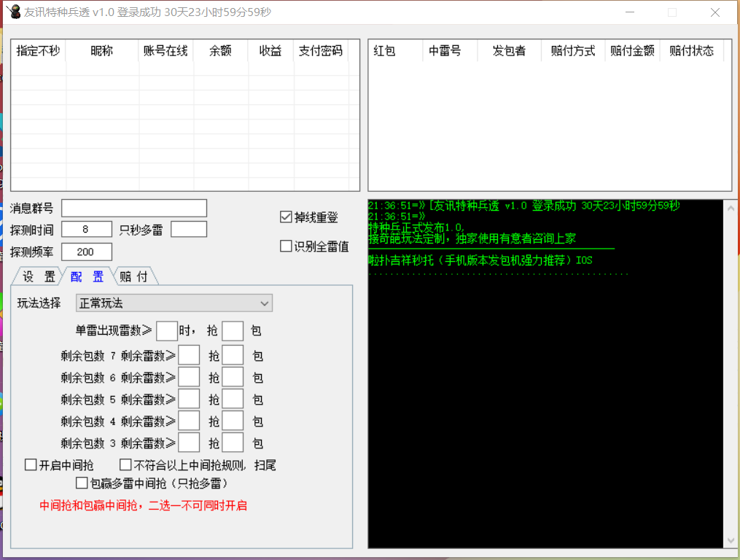The height and width of the screenshot is (560, 740).
Task: Click the 账号在线 column header
Action: [165, 50]
